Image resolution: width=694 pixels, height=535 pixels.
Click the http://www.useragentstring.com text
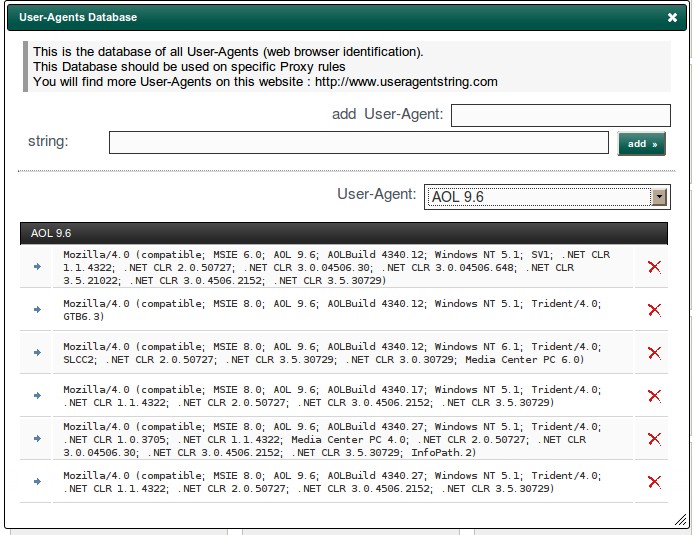406,82
